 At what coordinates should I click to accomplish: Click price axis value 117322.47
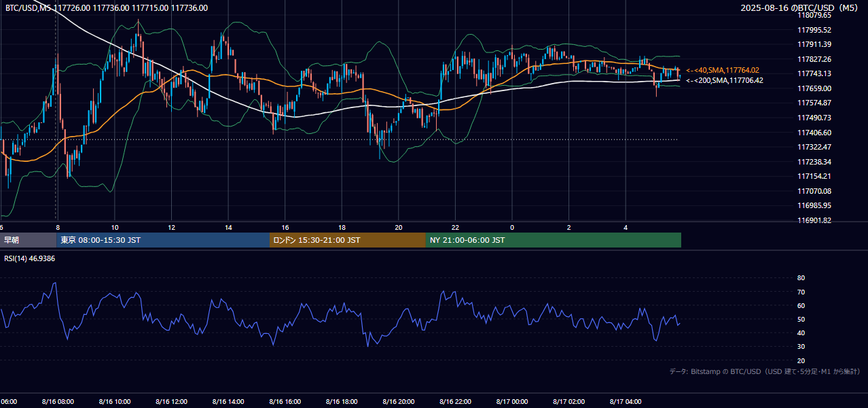click(814, 147)
